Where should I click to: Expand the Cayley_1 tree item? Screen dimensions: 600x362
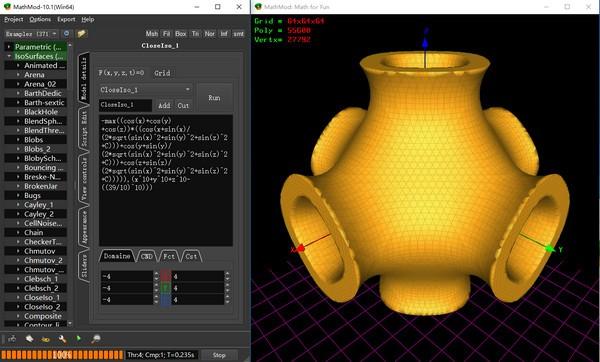[18, 205]
